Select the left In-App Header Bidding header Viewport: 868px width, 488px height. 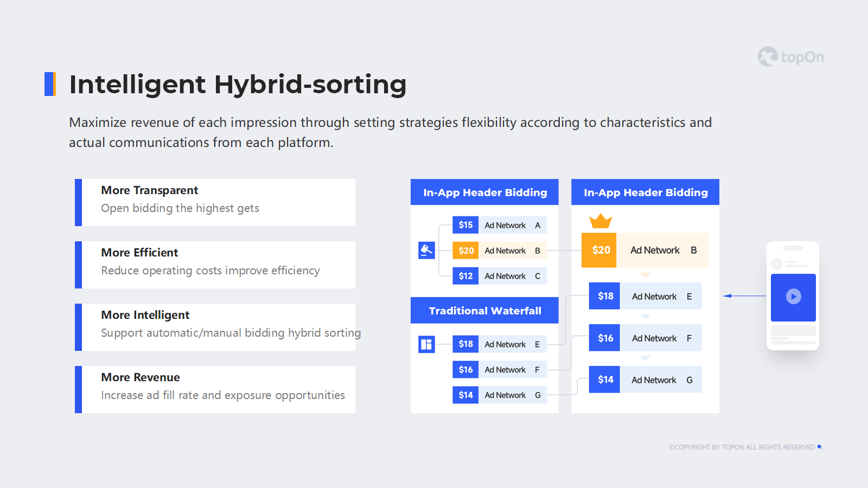(x=484, y=192)
